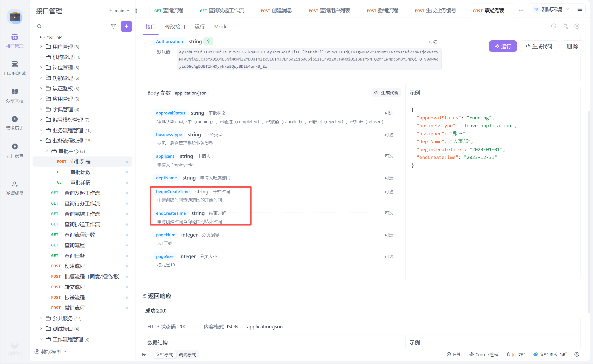Click the sidebar search input field
Screen dimensions: 593x364
pyautogui.click(x=72, y=26)
